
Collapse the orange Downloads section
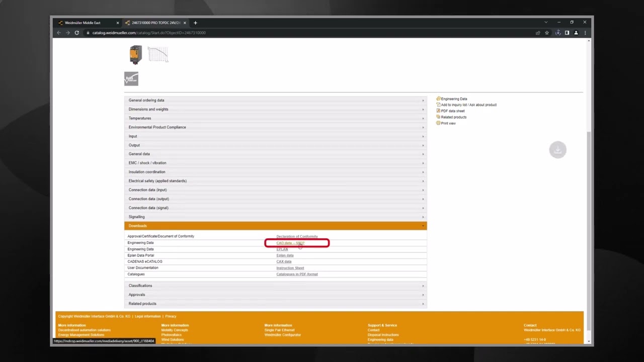[x=275, y=226]
